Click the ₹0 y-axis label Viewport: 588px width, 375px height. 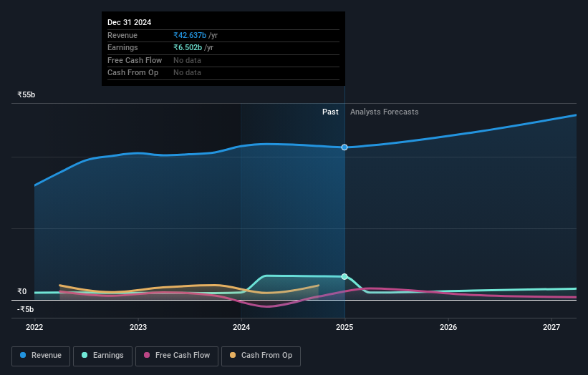click(x=22, y=291)
